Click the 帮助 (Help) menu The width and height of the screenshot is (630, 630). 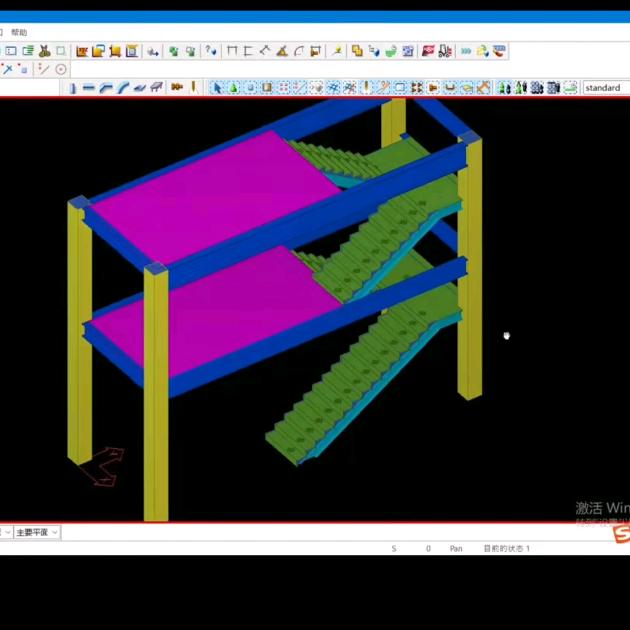tap(19, 32)
